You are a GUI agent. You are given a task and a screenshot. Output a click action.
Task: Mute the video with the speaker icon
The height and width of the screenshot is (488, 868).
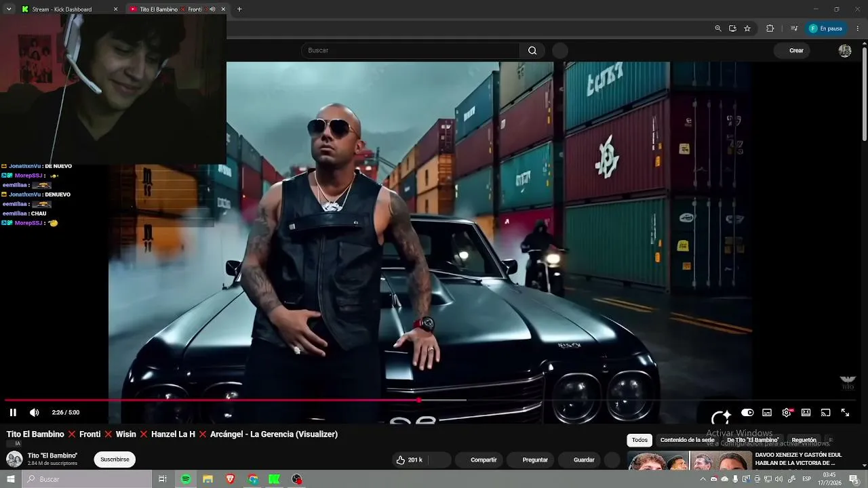(x=35, y=412)
